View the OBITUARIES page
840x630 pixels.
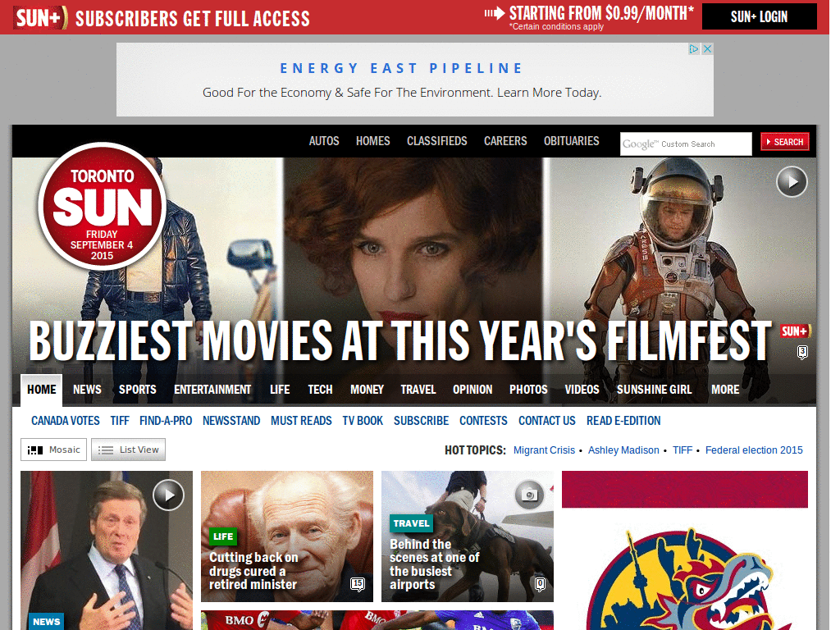pos(572,141)
